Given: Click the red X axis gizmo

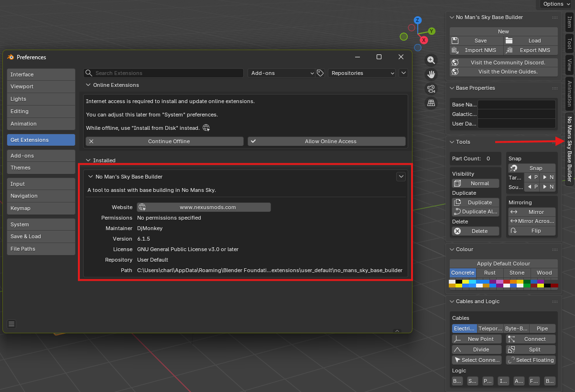Looking at the screenshot, I should coord(423,40).
